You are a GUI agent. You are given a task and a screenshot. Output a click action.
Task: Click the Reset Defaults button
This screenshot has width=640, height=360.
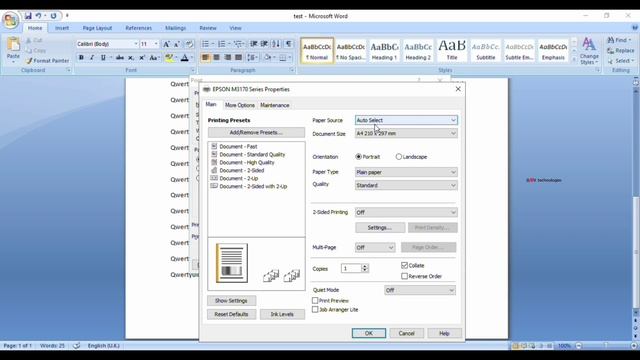(x=231, y=314)
